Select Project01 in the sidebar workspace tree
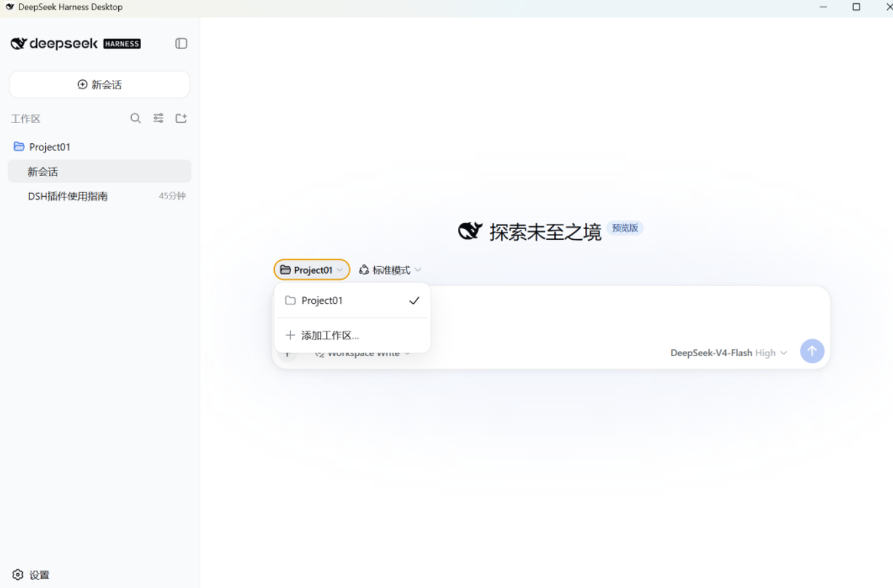The height and width of the screenshot is (588, 893). [99, 146]
